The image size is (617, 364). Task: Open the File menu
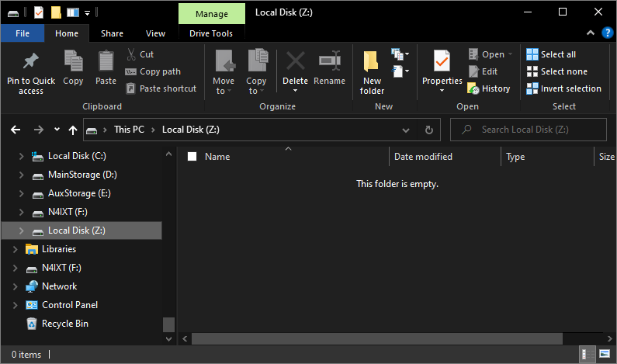(x=23, y=33)
